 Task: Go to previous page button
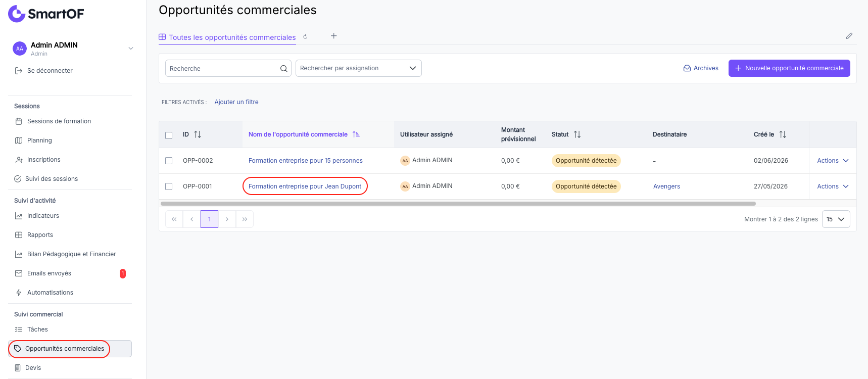192,219
